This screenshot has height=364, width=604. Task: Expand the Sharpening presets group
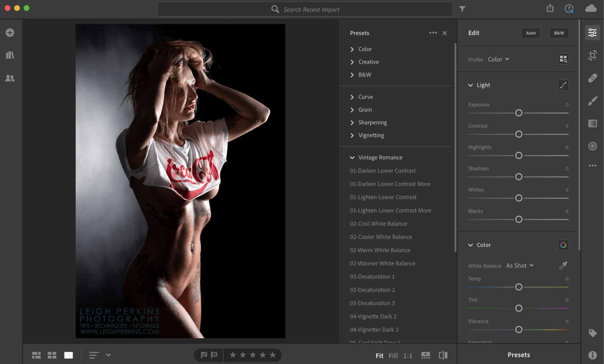(368, 123)
